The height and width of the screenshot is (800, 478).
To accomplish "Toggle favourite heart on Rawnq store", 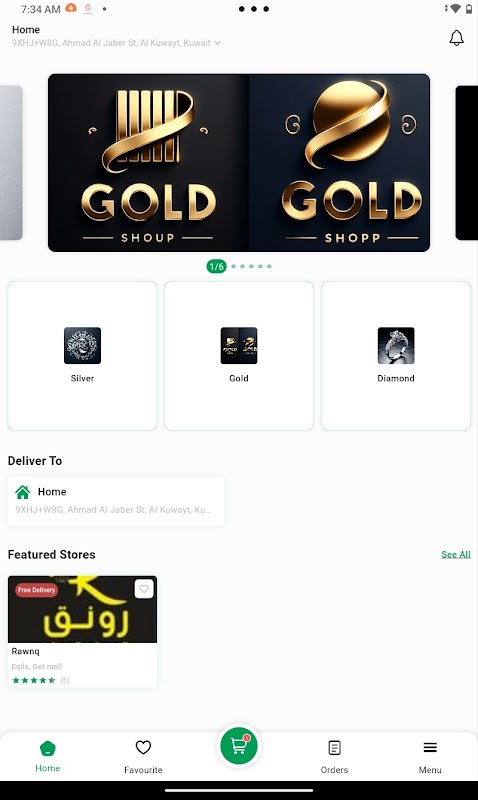I will 144,589.
